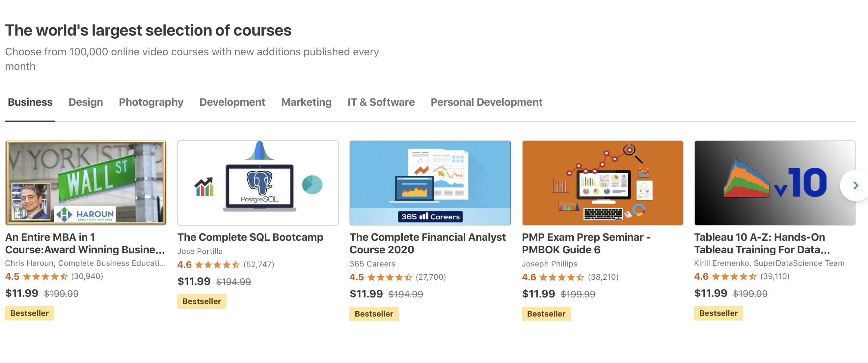
Task: Open the Wall St MBA course thumbnail
Action: [x=86, y=183]
